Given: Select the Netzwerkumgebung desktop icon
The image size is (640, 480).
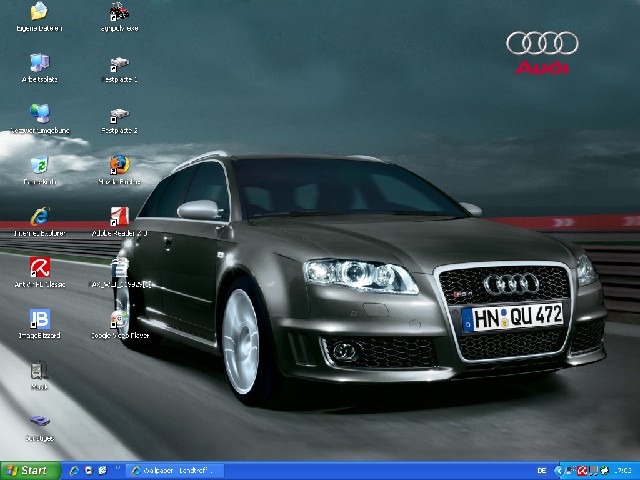Looking at the screenshot, I should click(x=39, y=114).
